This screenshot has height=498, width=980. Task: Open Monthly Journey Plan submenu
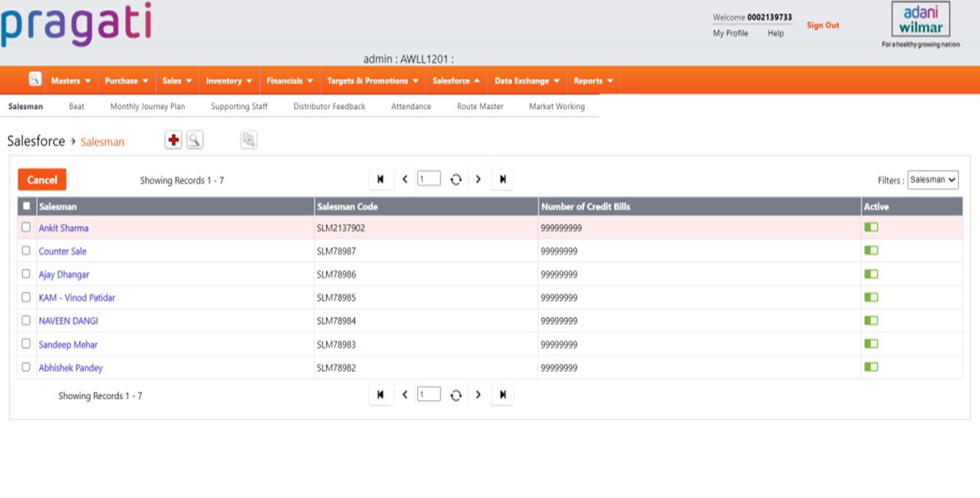[x=147, y=106]
